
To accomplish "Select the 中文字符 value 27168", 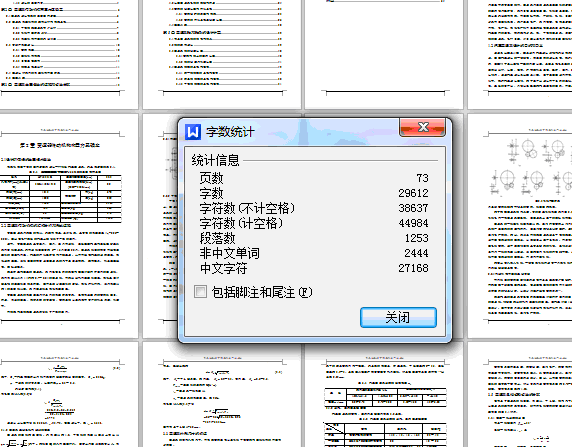I will 413,268.
